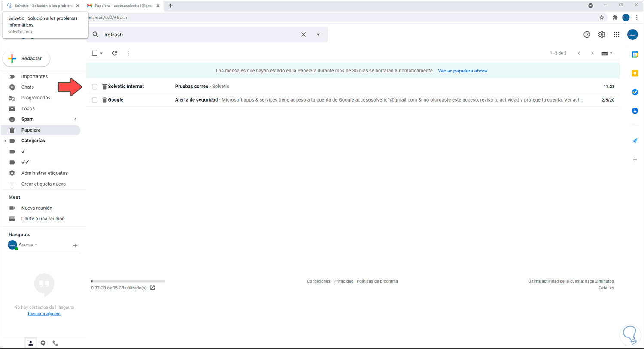Open the Privacidad footer link

[x=343, y=281]
